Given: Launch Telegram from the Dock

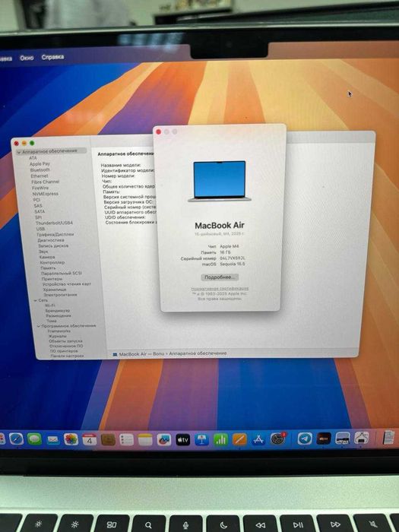Looking at the screenshot, I should pyautogui.click(x=305, y=439).
